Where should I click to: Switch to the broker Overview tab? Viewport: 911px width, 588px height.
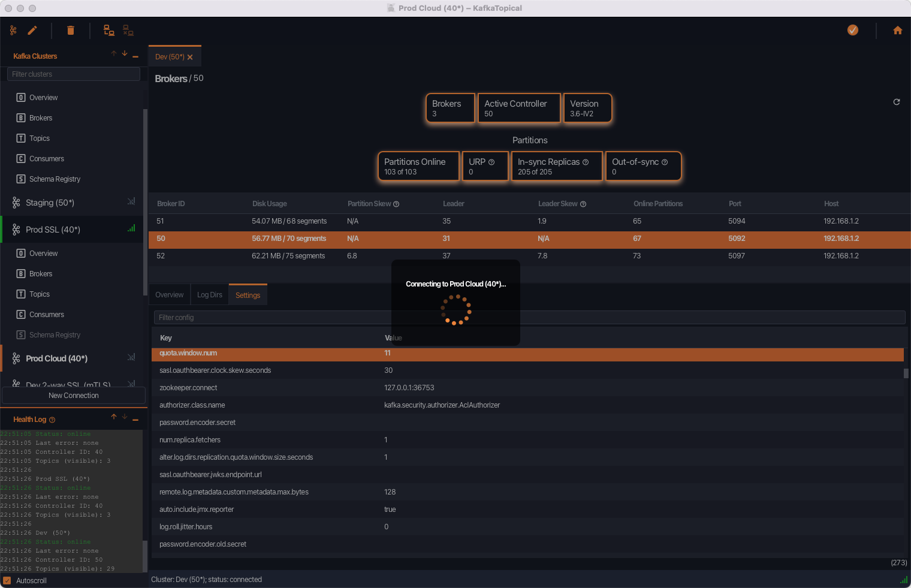[170, 295]
